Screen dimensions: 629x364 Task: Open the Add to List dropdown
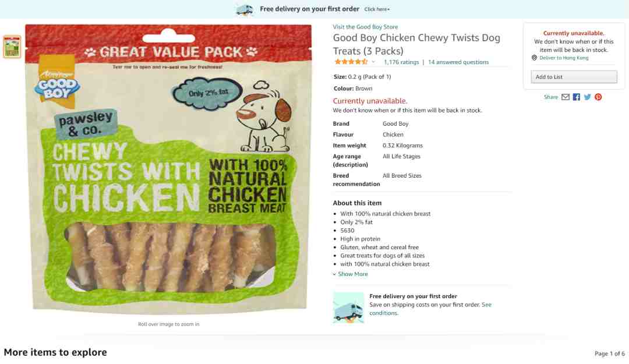574,77
